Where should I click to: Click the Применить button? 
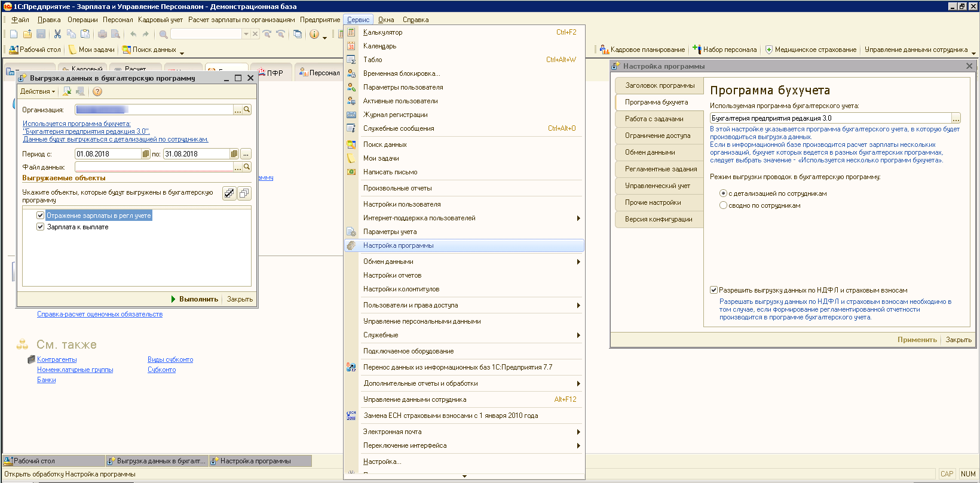click(x=917, y=340)
